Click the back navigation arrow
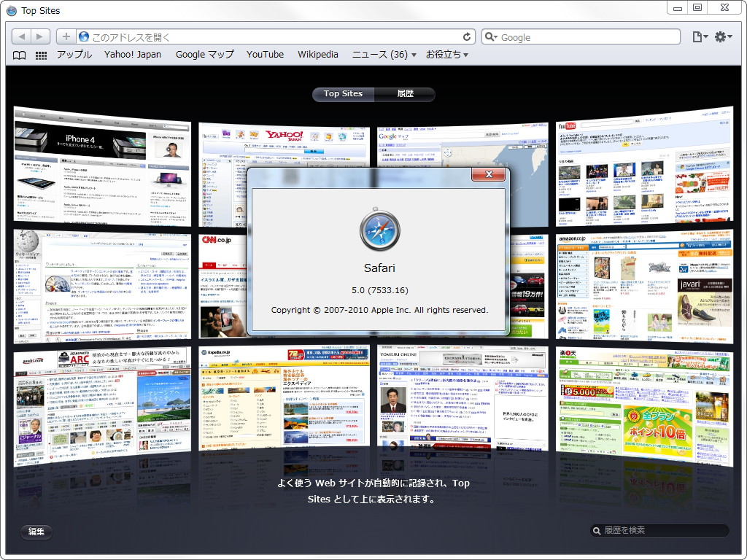The width and height of the screenshot is (747, 560). tap(22, 36)
